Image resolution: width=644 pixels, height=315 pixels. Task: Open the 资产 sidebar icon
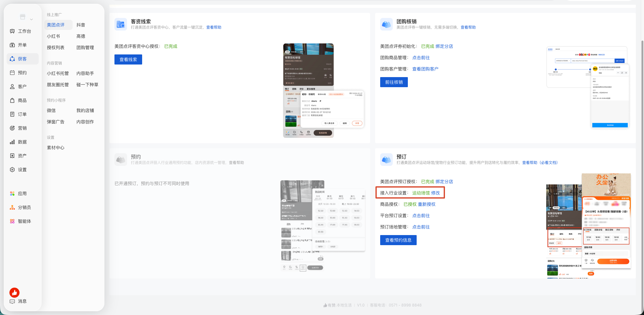pyautogui.click(x=12, y=156)
